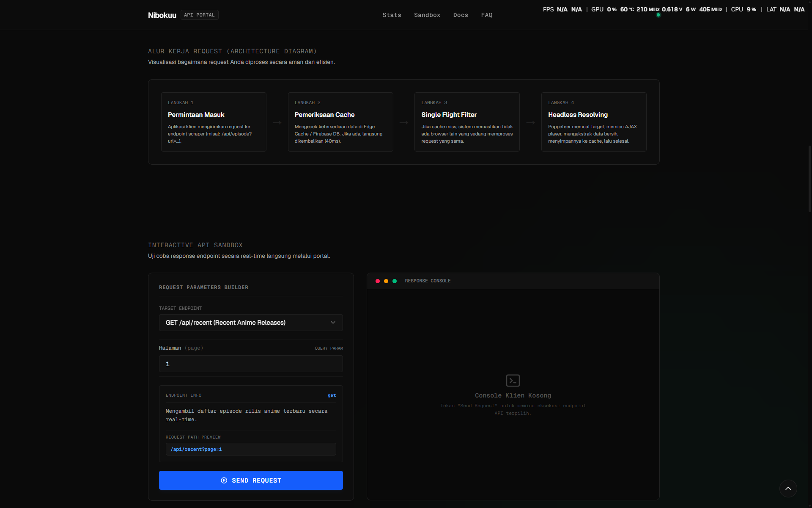812x508 pixels.
Task: Click the red dot in Response Console
Action: click(x=378, y=281)
